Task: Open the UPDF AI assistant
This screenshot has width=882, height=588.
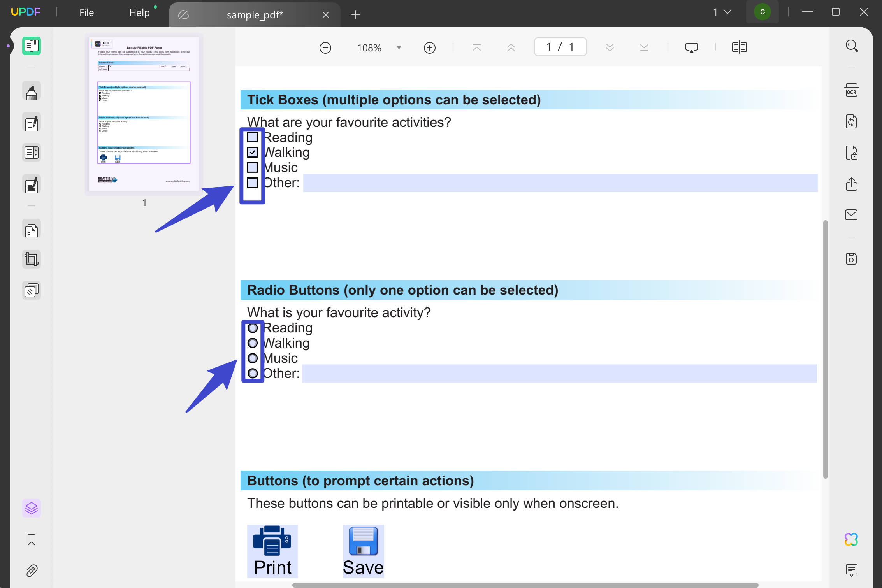Action: coord(852,539)
